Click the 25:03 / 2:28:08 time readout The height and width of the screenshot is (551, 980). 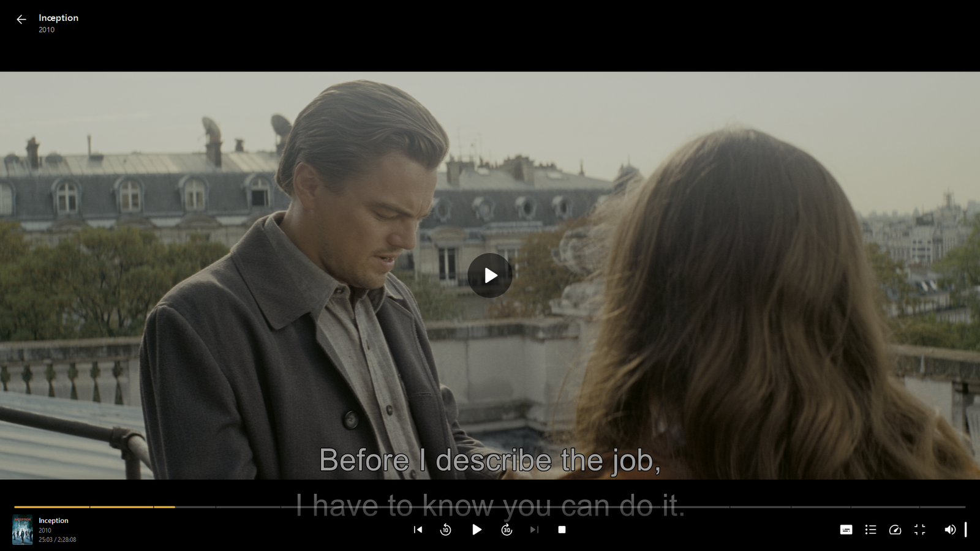tap(58, 539)
